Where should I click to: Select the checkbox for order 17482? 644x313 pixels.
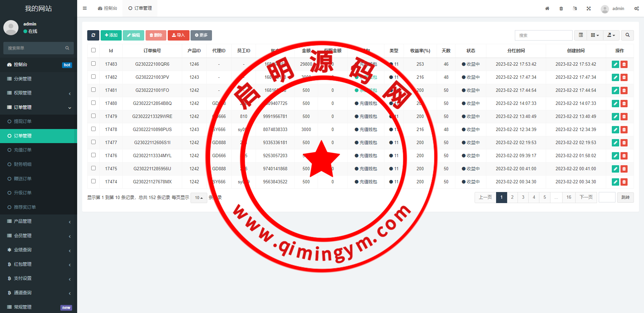94,77
